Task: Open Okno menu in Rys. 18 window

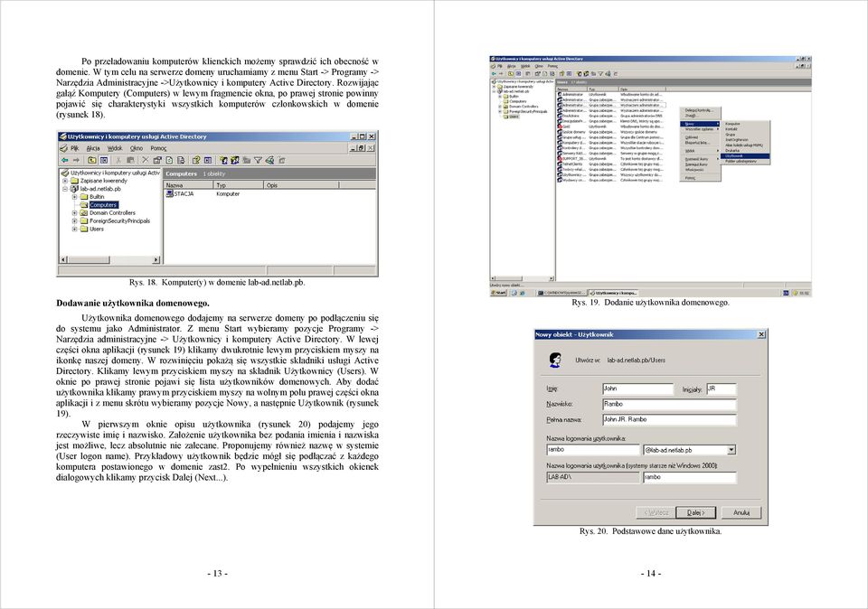Action: [137, 148]
